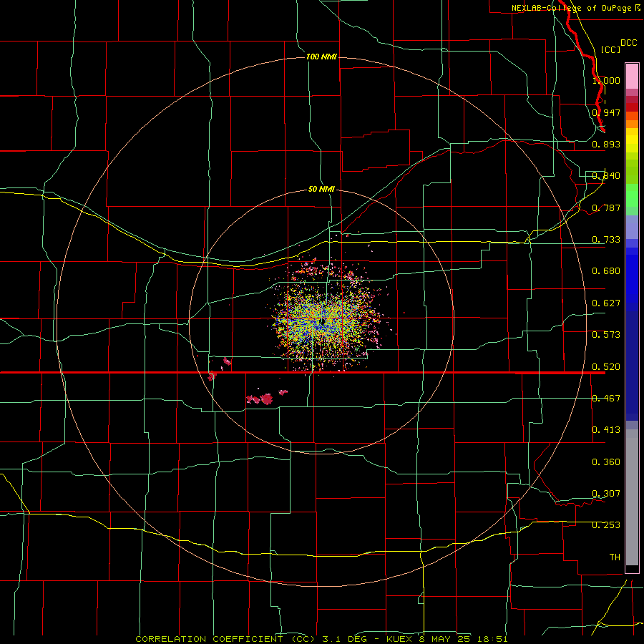Viewport: 644px width, 644px height.
Task: Click the 0.467 scale value
Action: point(606,399)
